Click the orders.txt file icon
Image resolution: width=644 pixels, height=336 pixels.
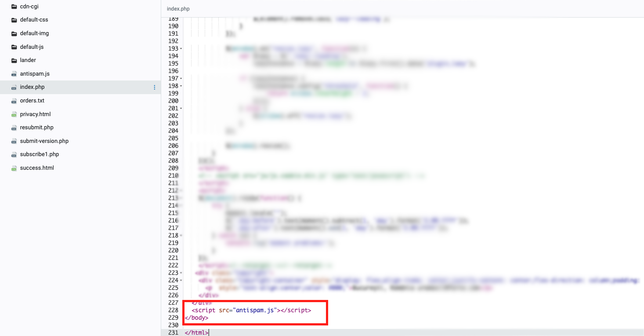[x=14, y=101]
